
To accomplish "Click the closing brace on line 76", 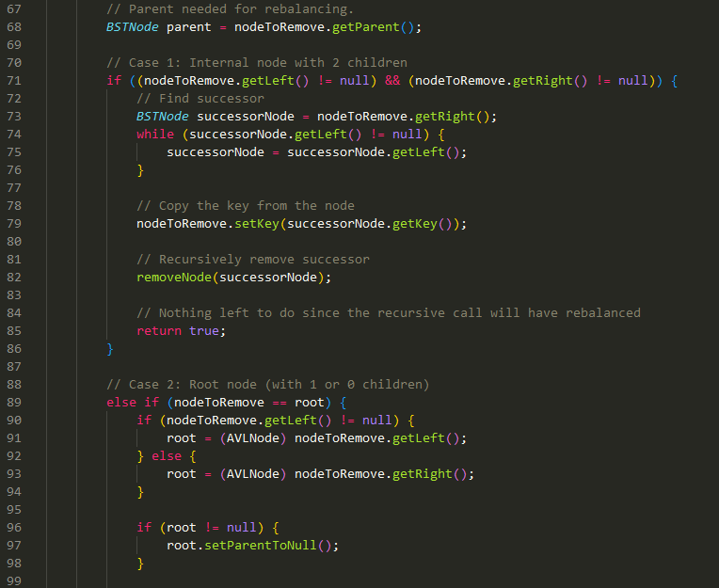I will pos(140,170).
